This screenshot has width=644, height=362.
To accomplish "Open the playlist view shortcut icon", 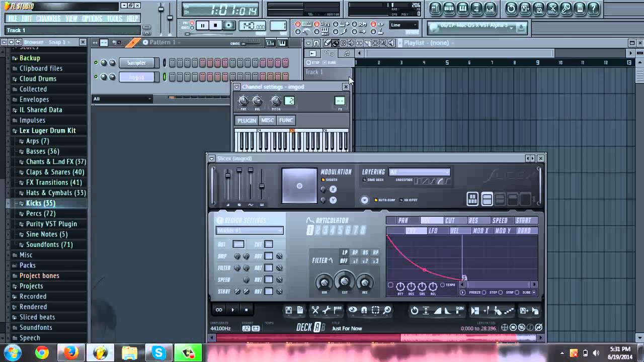I will pyautogui.click(x=435, y=9).
